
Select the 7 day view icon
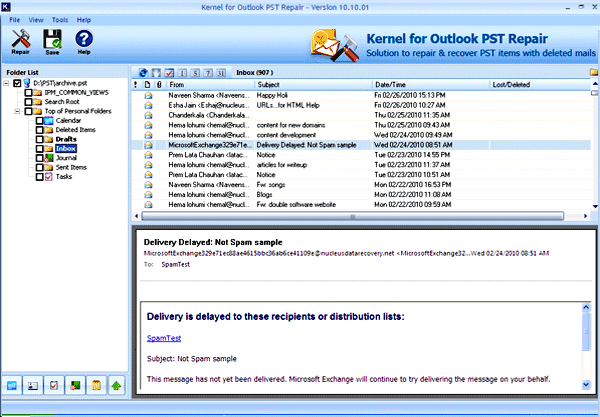tap(208, 73)
